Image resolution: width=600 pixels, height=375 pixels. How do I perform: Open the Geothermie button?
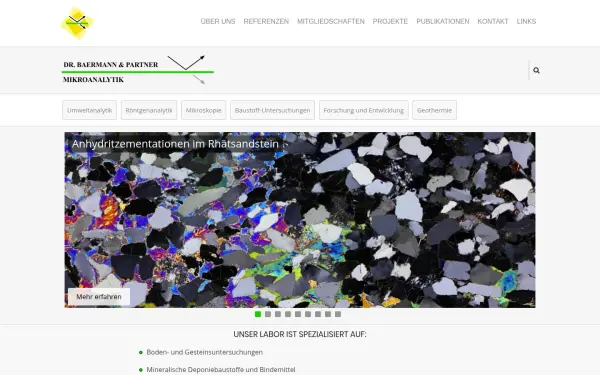coord(434,110)
